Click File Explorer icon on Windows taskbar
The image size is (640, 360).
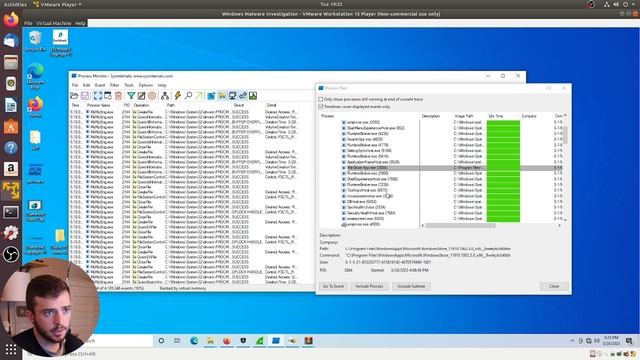[x=211, y=341]
